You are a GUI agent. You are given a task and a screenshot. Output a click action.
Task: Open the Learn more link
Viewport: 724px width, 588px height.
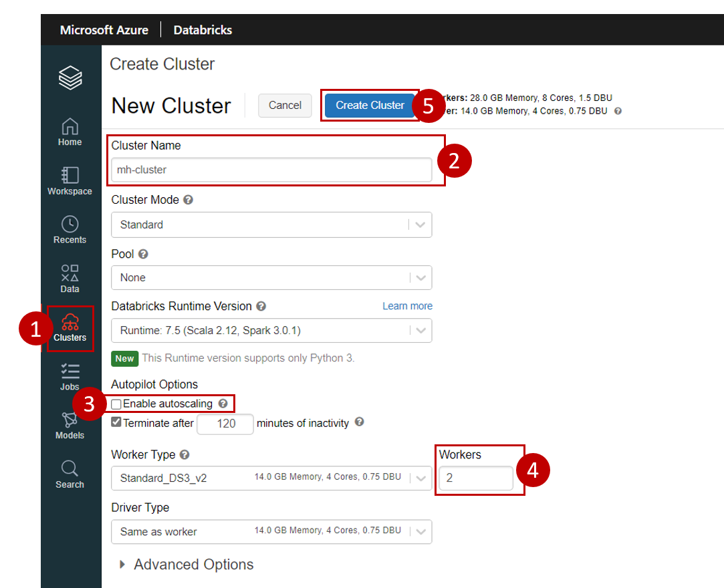[407, 306]
